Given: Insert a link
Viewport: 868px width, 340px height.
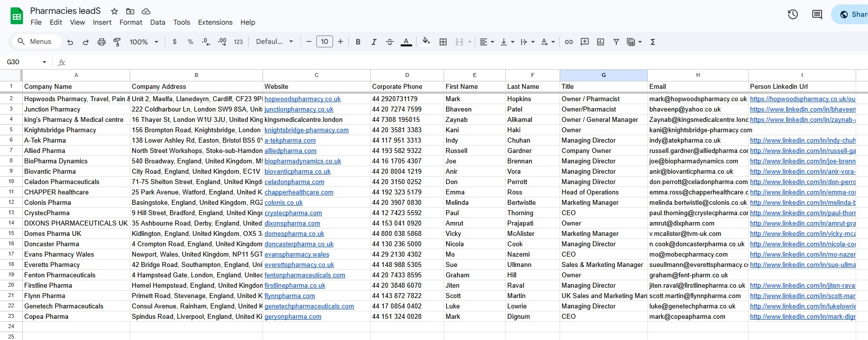Looking at the screenshot, I should 569,42.
